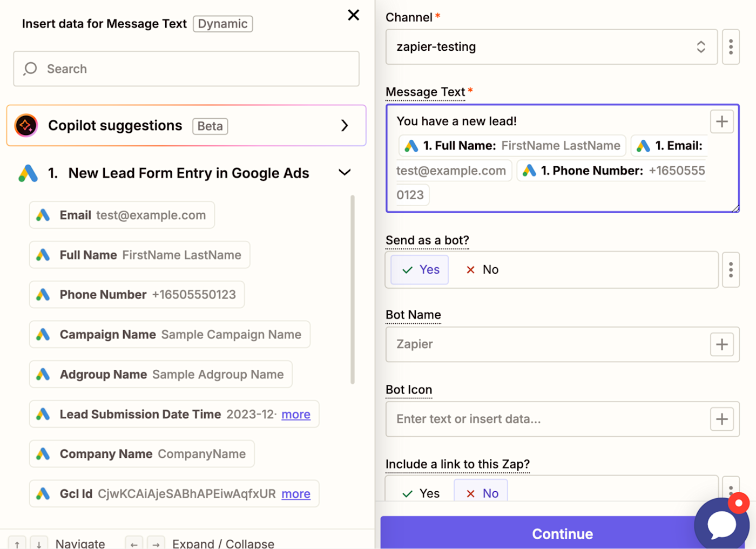This screenshot has width=756, height=549.
Task: Choose Yes for Include a link to this Zap
Action: point(420,493)
